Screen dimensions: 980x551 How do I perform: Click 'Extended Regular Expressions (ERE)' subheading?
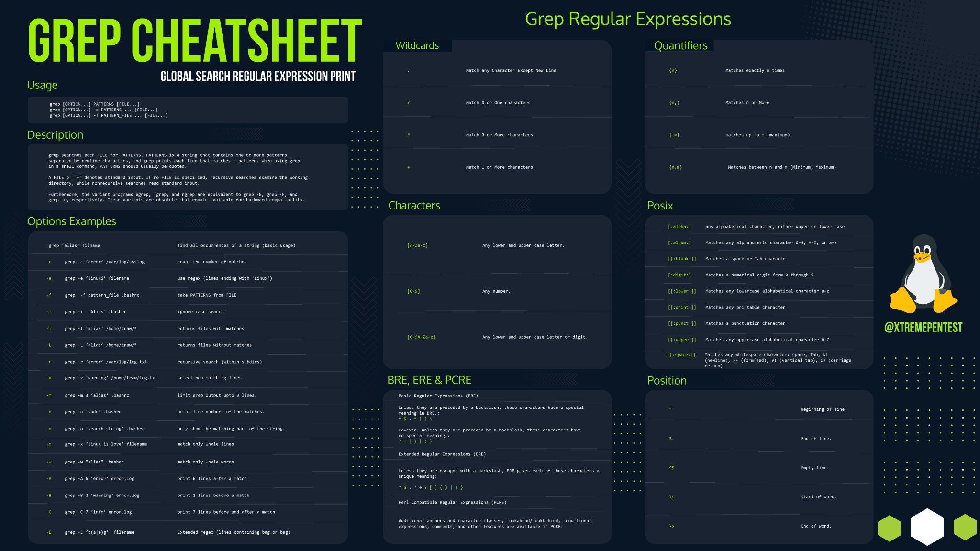point(442,454)
